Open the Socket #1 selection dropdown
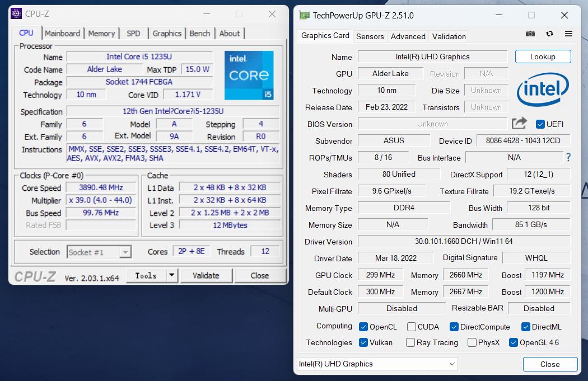 99,252
